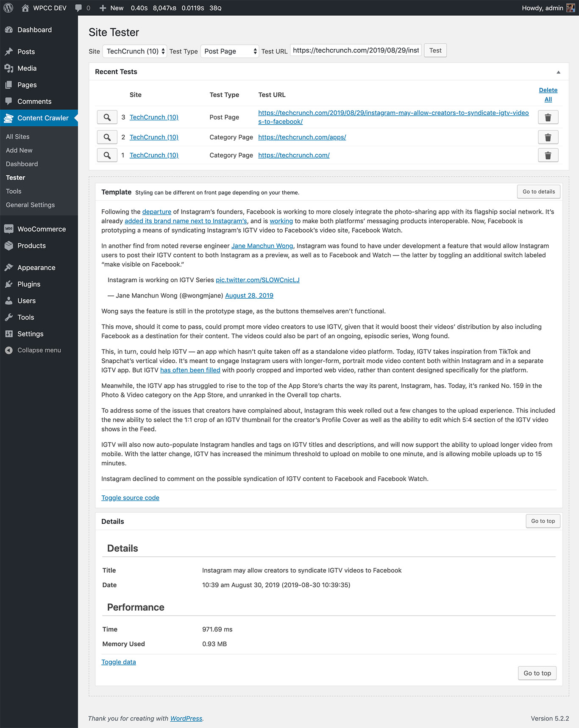Open the WPCC DEV site home icon
Image resolution: width=579 pixels, height=728 pixels.
(25, 8)
